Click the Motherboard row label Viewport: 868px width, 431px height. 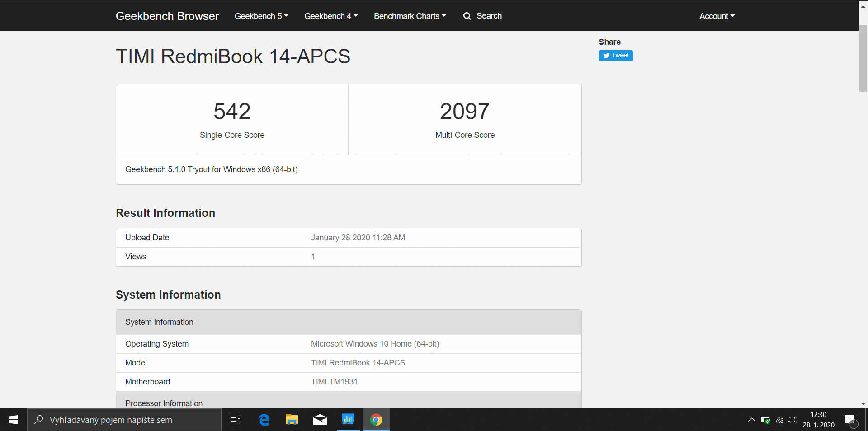point(147,382)
